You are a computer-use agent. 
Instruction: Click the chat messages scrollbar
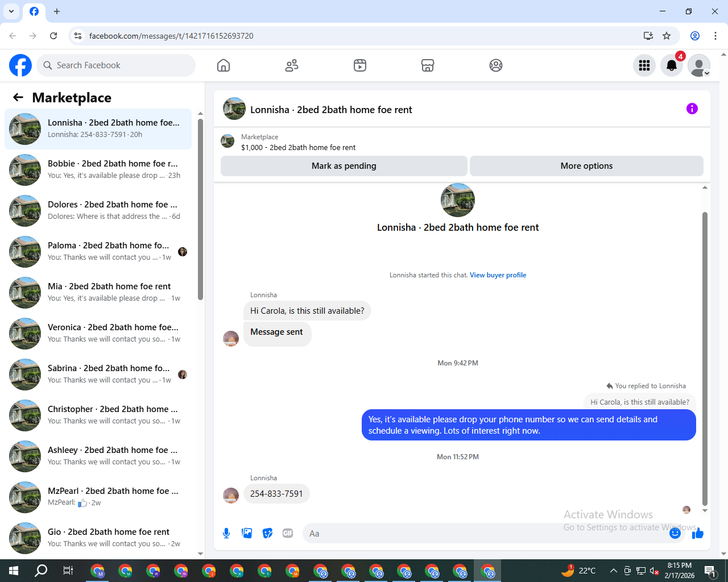(705, 358)
